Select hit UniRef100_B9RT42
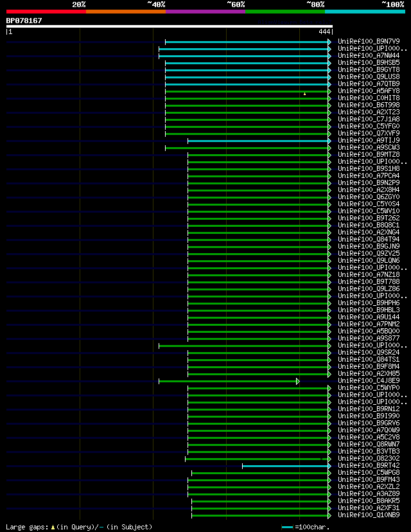The height and width of the screenshot is (532, 411). coord(369,465)
